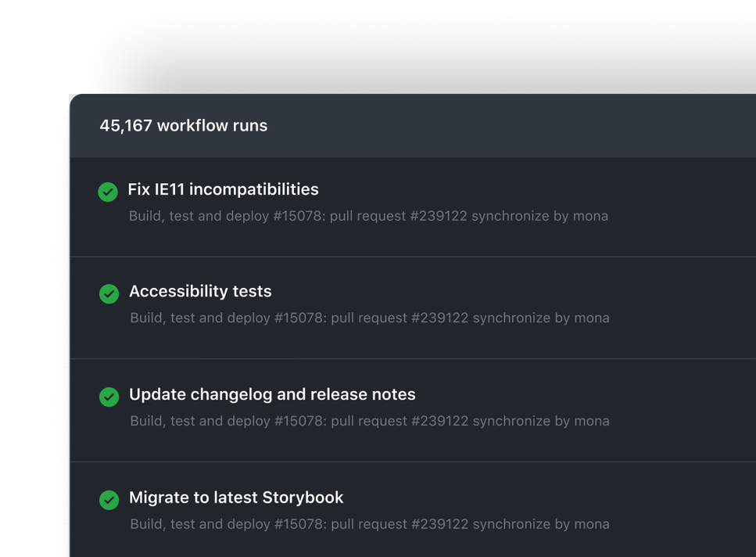Image resolution: width=756 pixels, height=557 pixels.
Task: Click the green check next to Migrate to latest Storybook
Action: [109, 500]
